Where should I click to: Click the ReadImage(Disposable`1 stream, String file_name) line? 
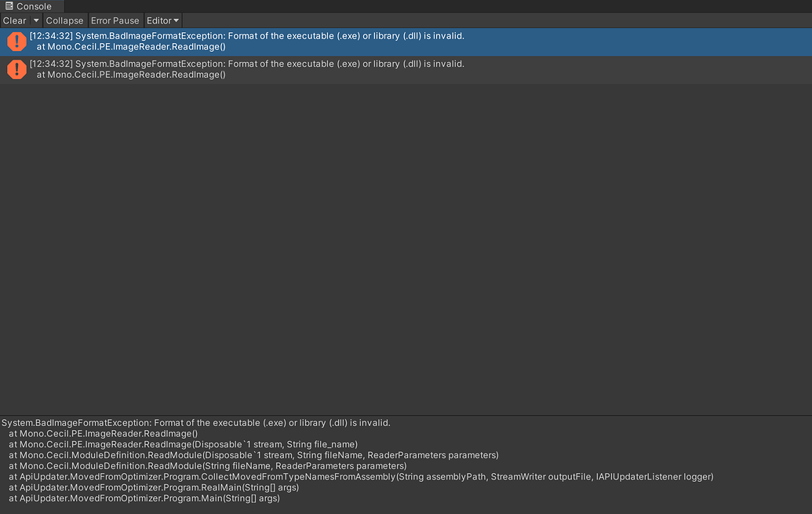tap(183, 444)
